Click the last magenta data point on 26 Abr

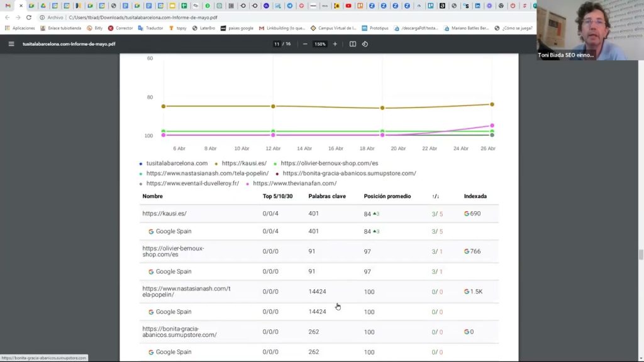(x=492, y=126)
